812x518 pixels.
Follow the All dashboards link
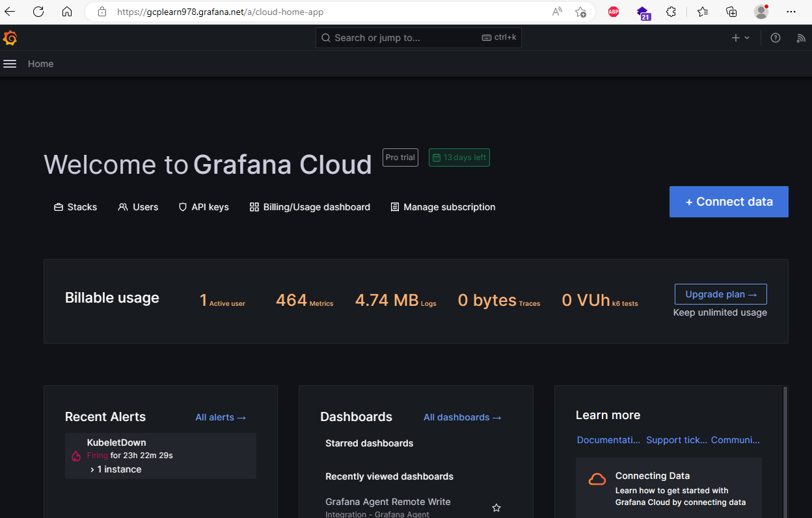tap(463, 417)
